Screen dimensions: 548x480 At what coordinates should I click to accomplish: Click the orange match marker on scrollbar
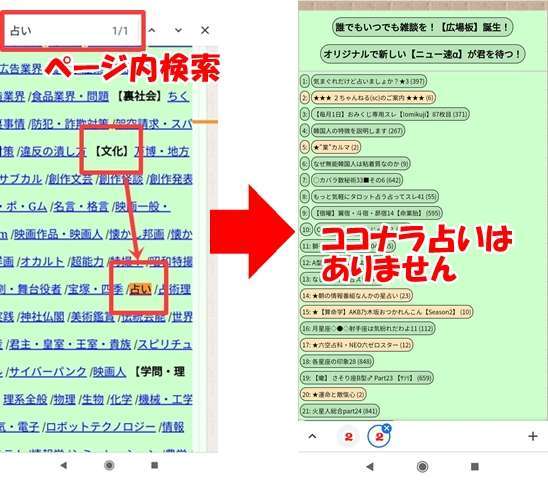click(205, 122)
